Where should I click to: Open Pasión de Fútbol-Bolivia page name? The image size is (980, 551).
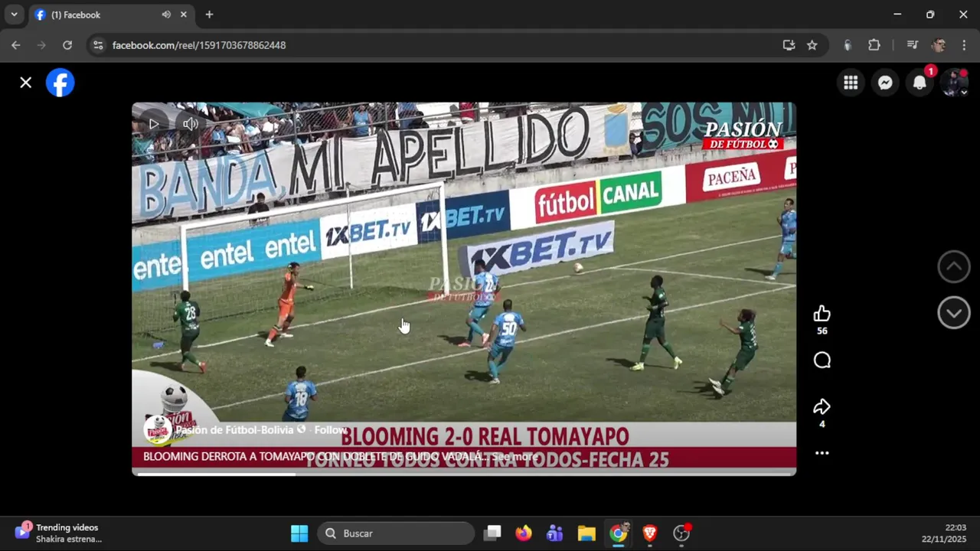[x=234, y=430]
